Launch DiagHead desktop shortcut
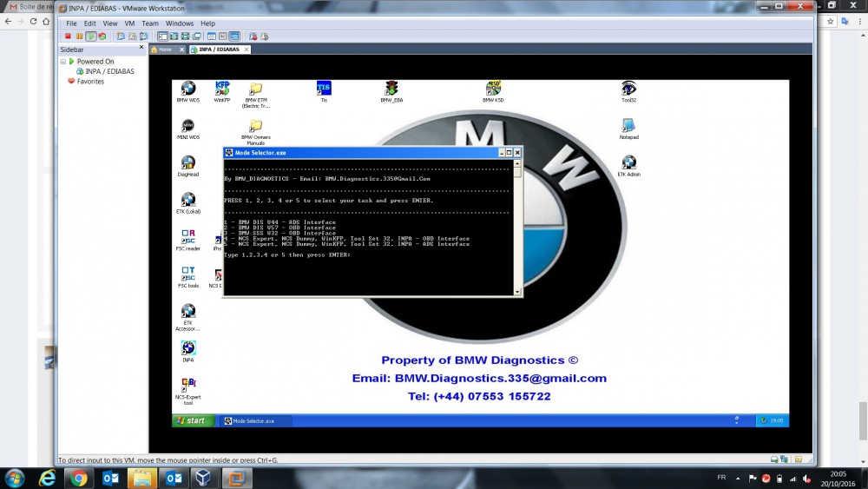The height and width of the screenshot is (489, 868). [x=188, y=166]
